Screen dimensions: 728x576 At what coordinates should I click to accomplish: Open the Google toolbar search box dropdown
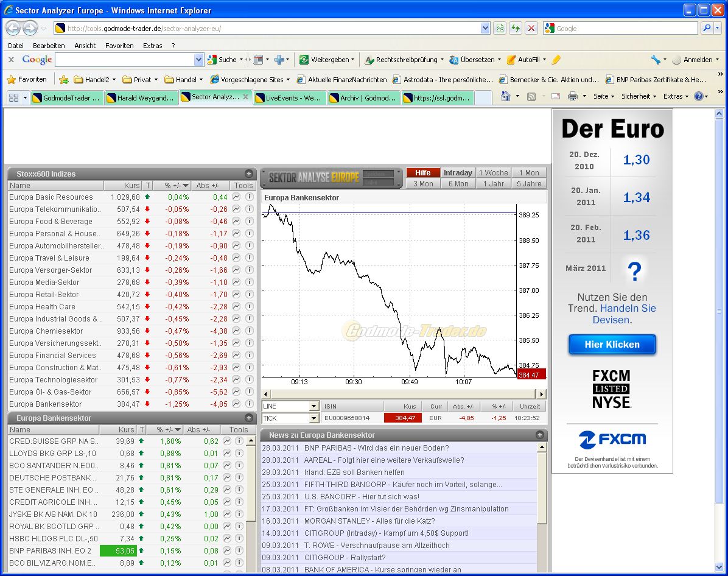tap(198, 60)
